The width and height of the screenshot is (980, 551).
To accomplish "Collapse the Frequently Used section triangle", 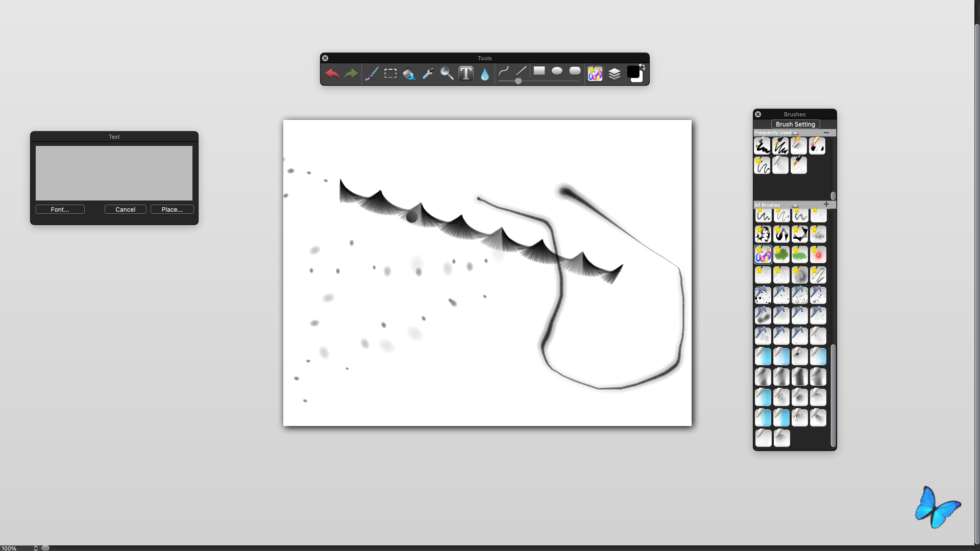I will (x=795, y=133).
